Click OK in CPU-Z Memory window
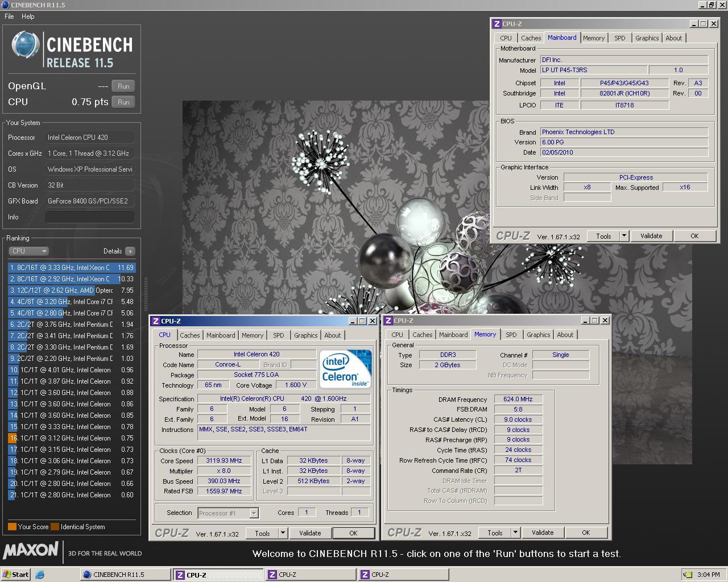This screenshot has width=728, height=582. tap(586, 533)
